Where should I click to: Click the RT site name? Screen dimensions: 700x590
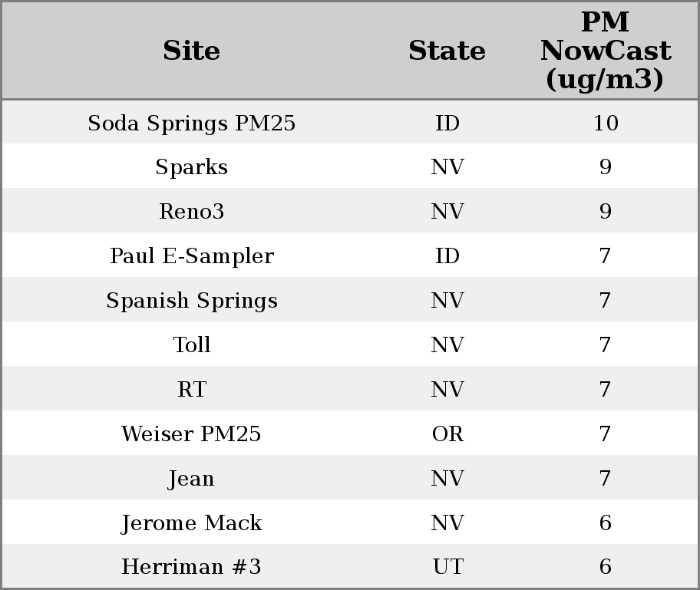tap(192, 390)
